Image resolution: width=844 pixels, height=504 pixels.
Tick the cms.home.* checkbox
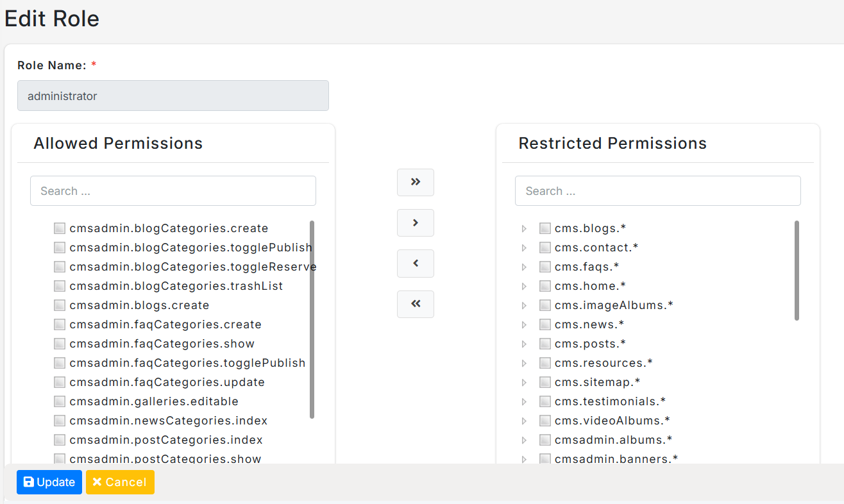point(545,286)
